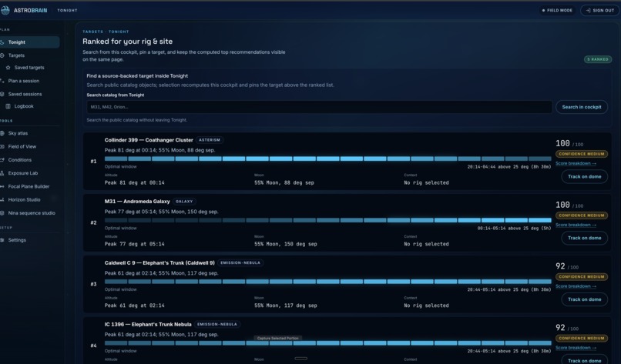Open Exposure Lab
The image size is (621, 364).
pyautogui.click(x=30, y=173)
